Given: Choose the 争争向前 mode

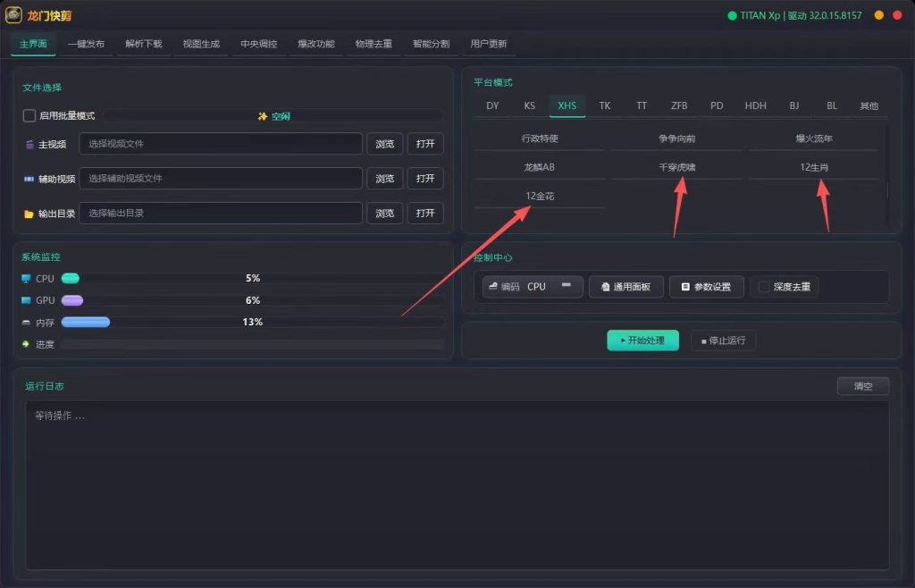Looking at the screenshot, I should (x=677, y=139).
